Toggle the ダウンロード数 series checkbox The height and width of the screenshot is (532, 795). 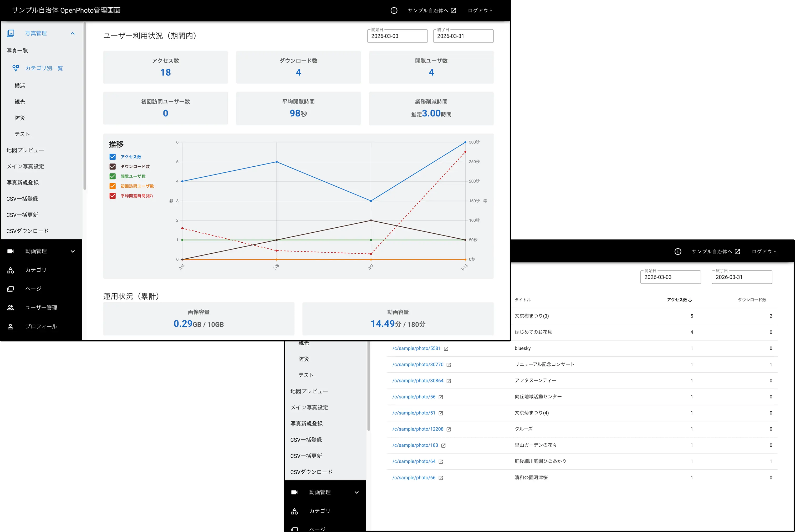point(113,167)
